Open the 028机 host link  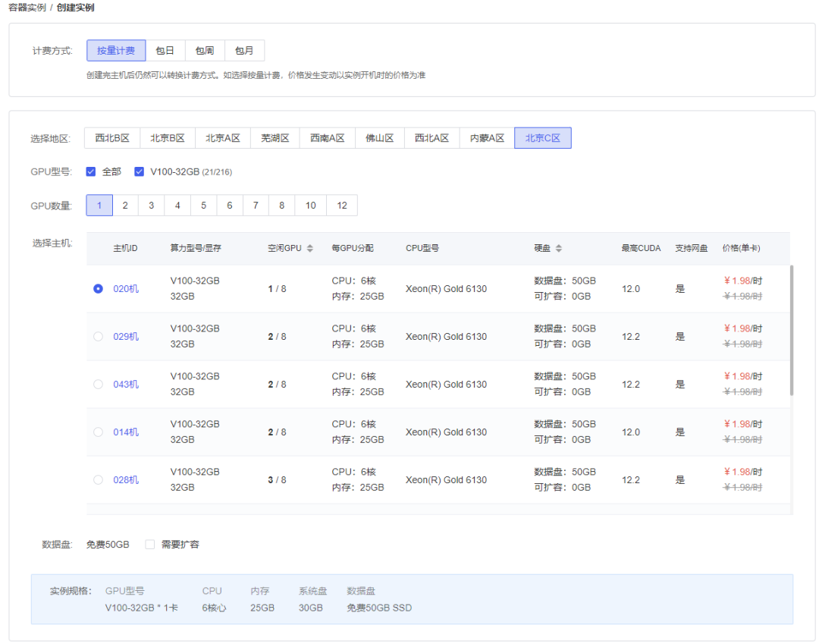pyautogui.click(x=126, y=479)
